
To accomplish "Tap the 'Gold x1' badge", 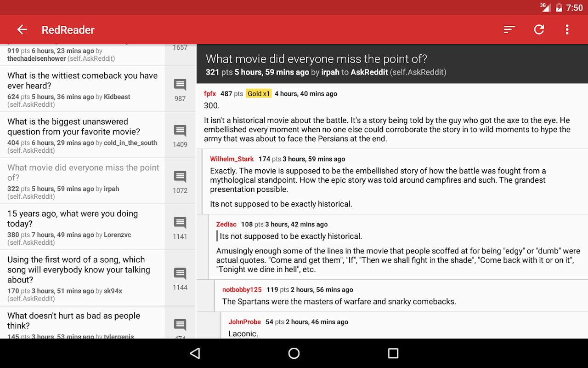I will click(259, 93).
